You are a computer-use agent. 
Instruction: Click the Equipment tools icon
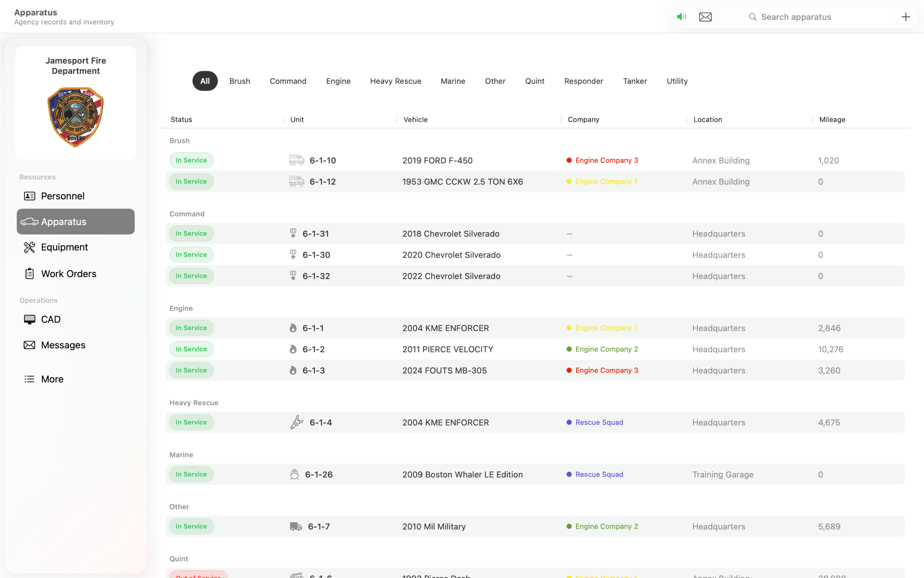point(29,247)
